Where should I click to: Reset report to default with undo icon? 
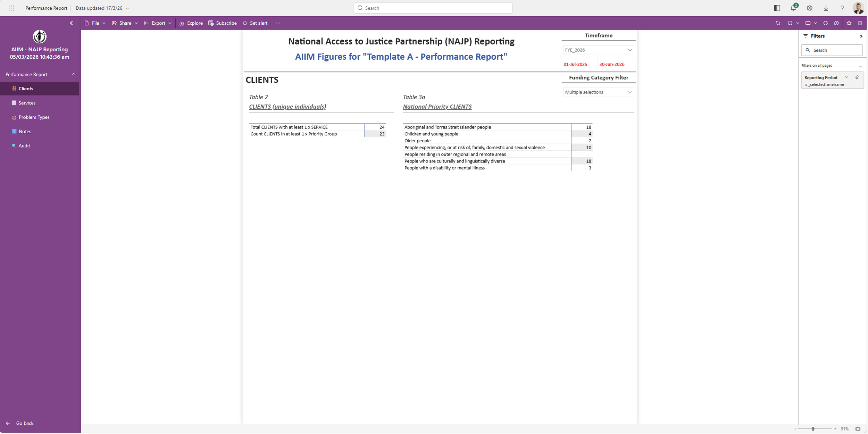point(778,23)
